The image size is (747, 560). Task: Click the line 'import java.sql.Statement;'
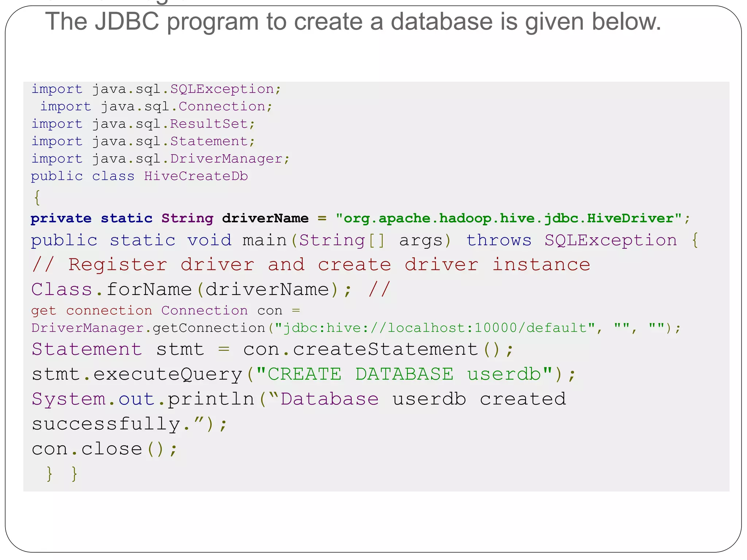point(143,141)
